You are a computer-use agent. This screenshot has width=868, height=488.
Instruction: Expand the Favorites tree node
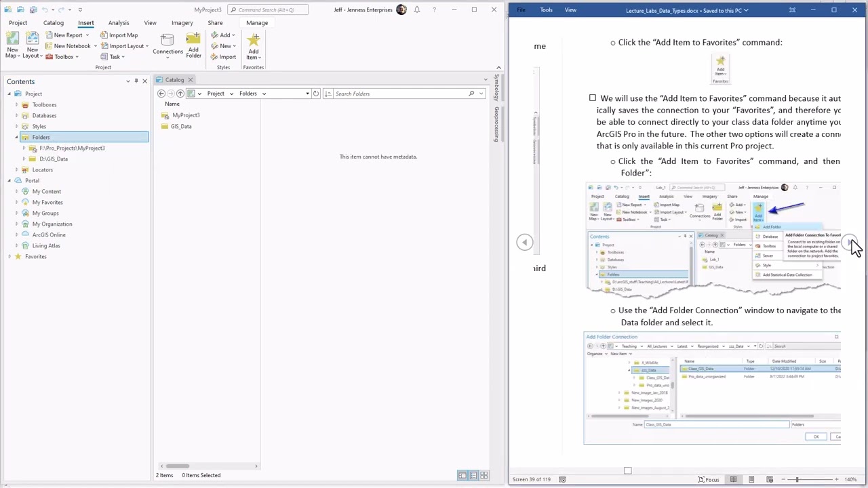pyautogui.click(x=9, y=256)
